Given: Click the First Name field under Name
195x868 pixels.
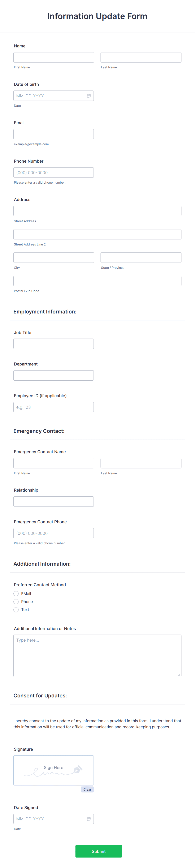Looking at the screenshot, I should click(x=53, y=57).
